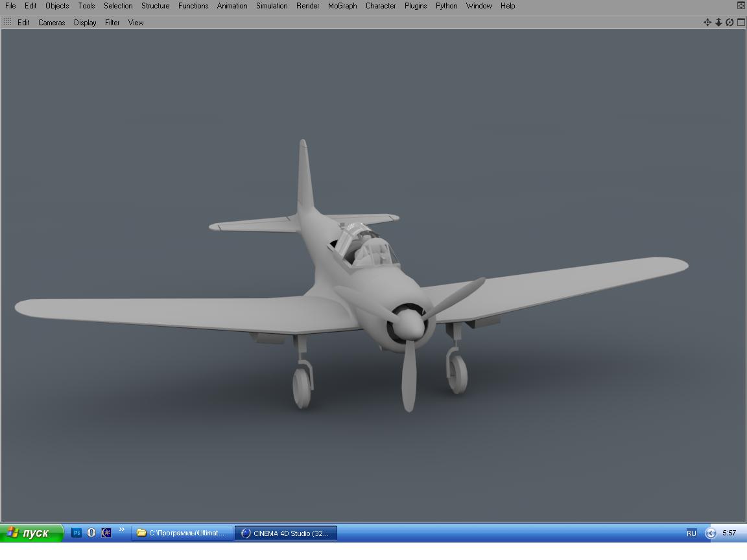The image size is (747, 560).
Task: Open the Plugins menu
Action: (416, 6)
